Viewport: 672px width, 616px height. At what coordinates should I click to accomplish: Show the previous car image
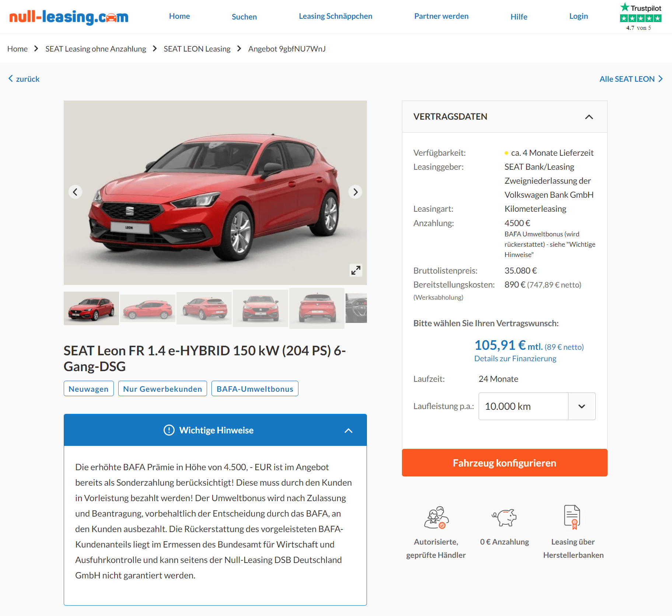[x=75, y=192]
